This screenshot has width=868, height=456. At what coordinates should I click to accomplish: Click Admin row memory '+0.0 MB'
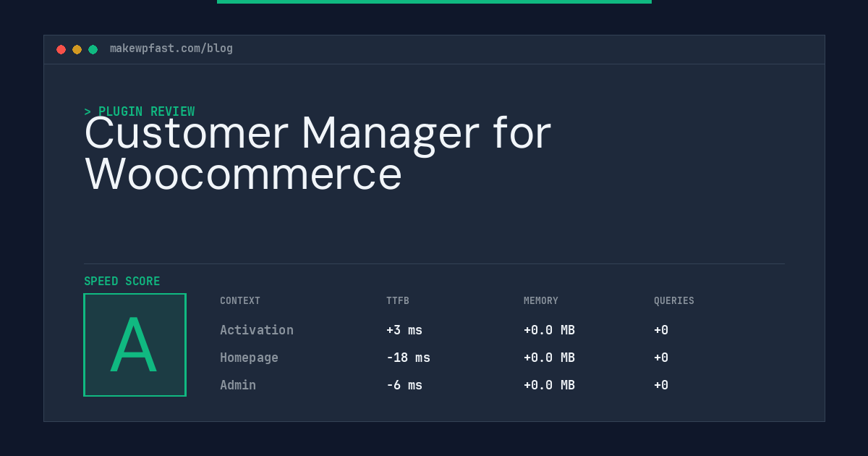point(549,385)
